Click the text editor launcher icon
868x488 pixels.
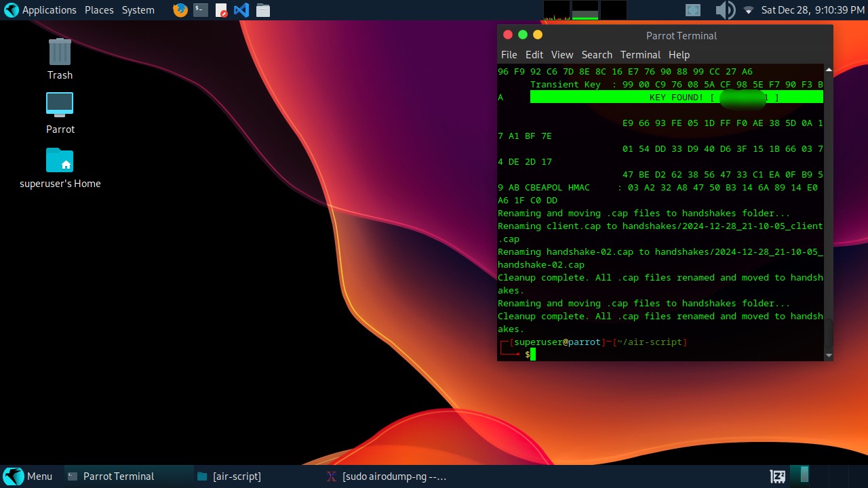pyautogui.click(x=221, y=10)
